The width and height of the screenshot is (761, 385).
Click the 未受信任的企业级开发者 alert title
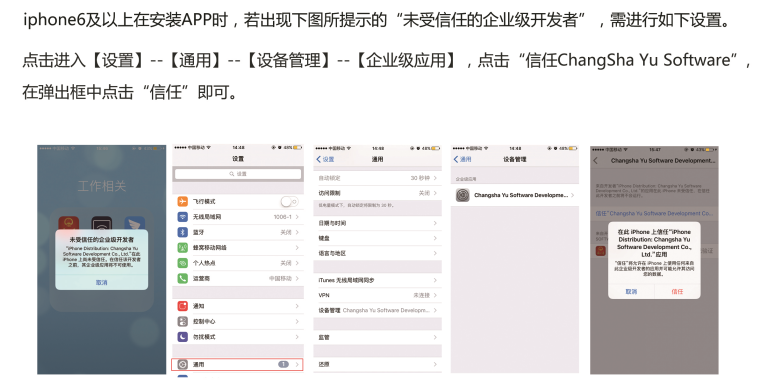click(x=101, y=240)
